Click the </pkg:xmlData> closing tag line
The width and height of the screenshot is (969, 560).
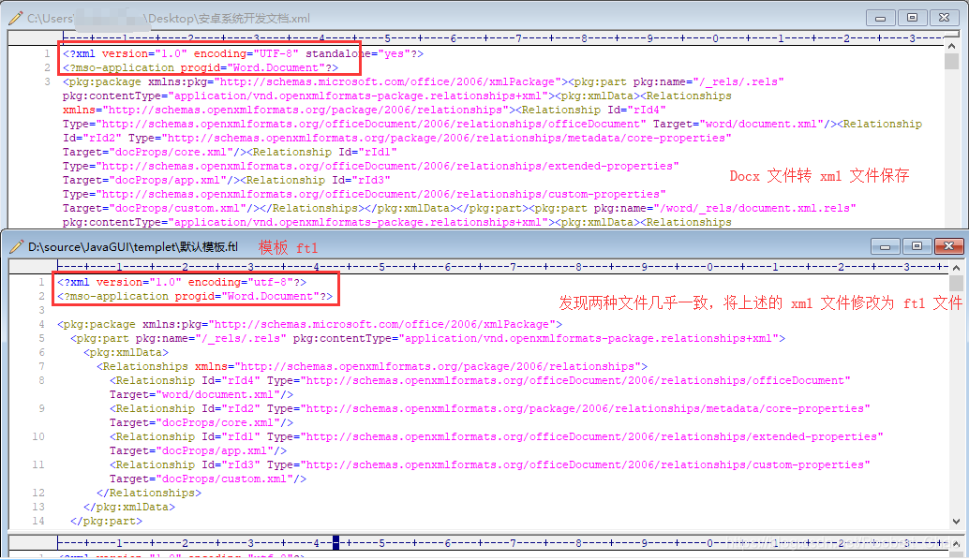tap(129, 507)
